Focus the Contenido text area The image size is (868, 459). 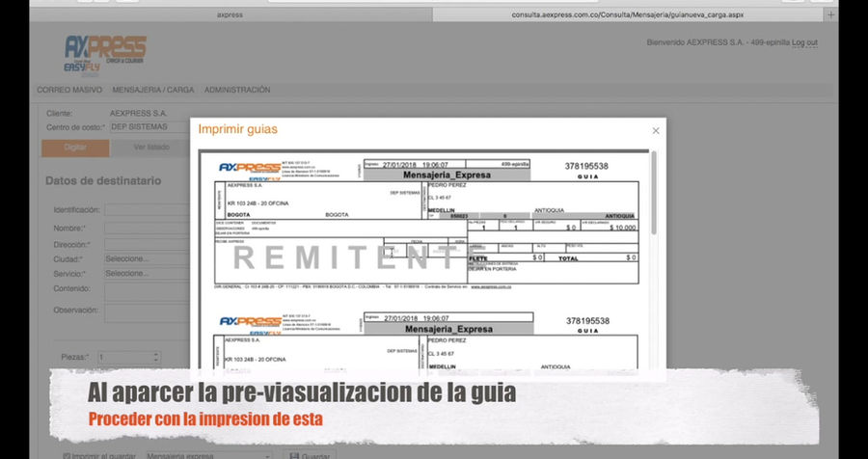point(148,292)
